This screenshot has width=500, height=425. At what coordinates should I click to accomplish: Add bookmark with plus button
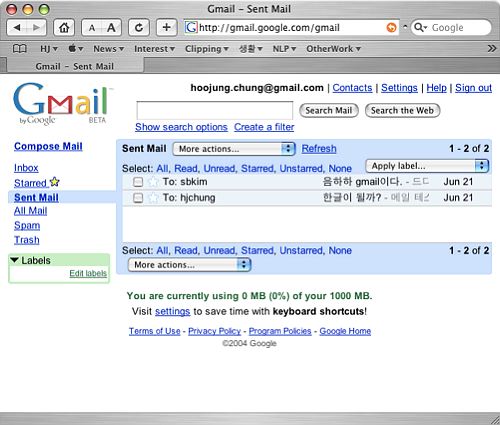(166, 28)
